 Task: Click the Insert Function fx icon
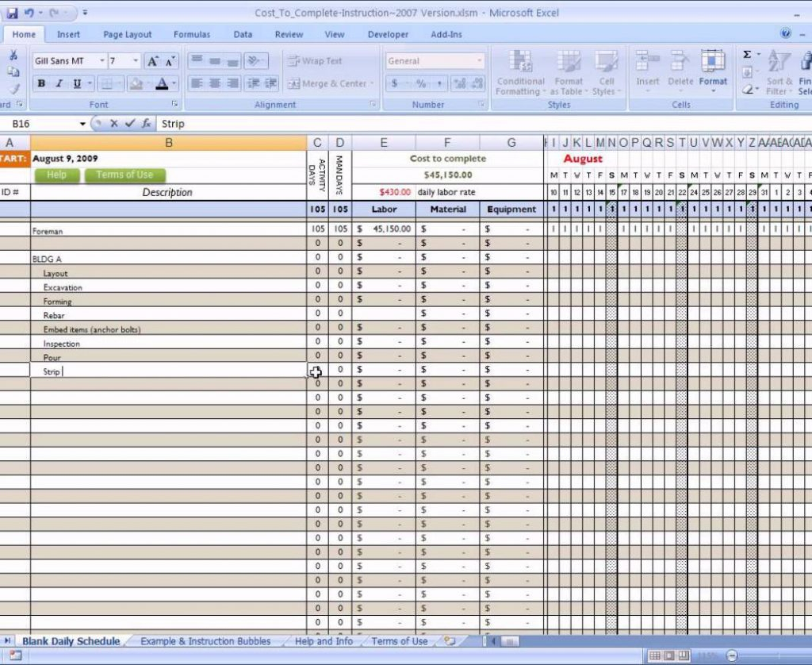pos(147,124)
